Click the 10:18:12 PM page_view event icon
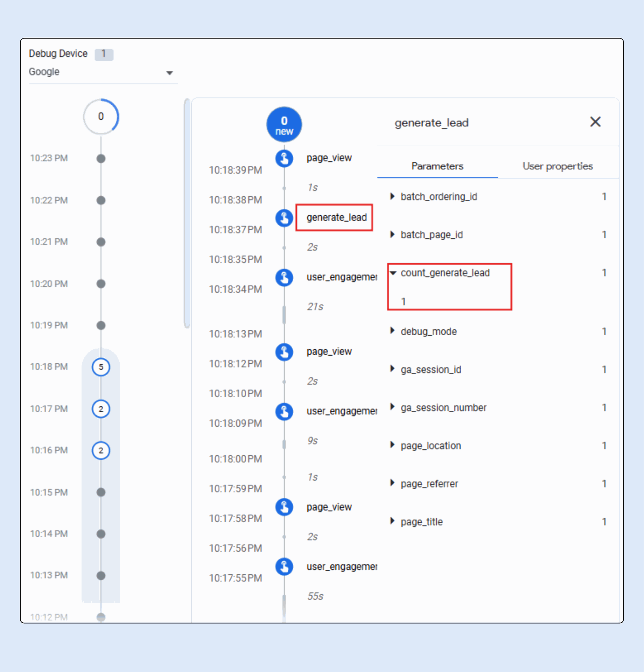The width and height of the screenshot is (644, 672). click(x=284, y=352)
